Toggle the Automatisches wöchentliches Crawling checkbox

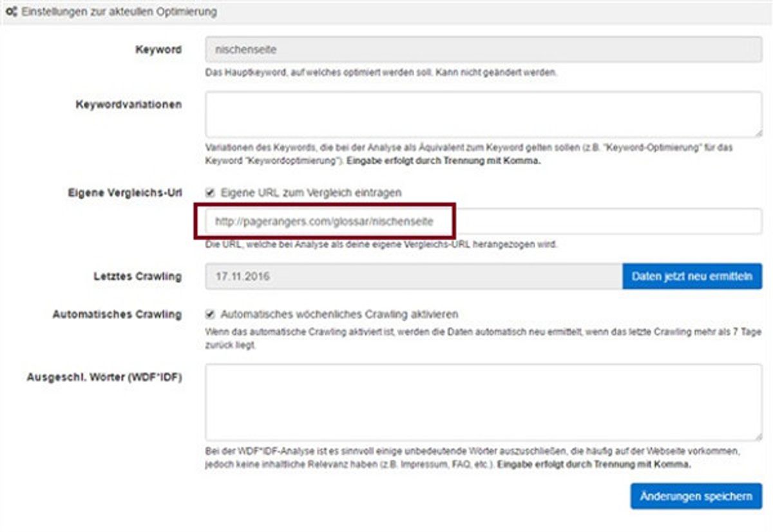click(x=210, y=314)
